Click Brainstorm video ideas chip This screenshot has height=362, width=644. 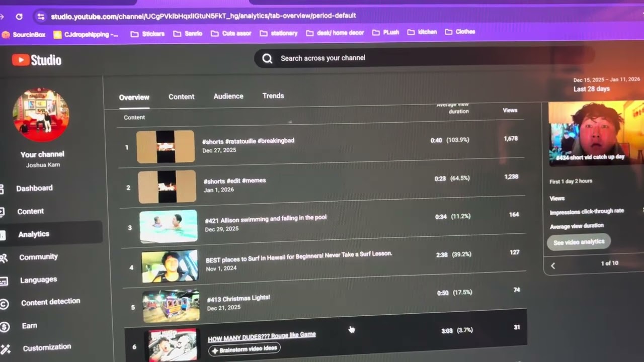click(x=244, y=349)
